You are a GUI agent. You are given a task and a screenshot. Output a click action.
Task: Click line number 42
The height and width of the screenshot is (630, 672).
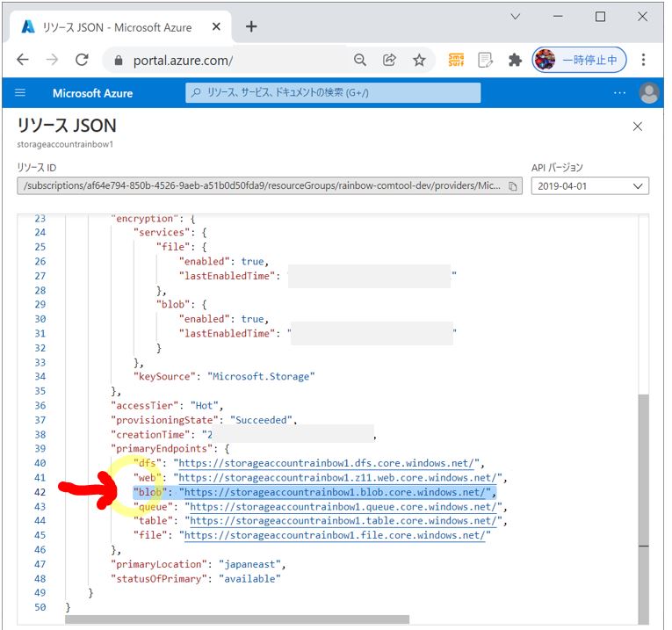[40, 492]
